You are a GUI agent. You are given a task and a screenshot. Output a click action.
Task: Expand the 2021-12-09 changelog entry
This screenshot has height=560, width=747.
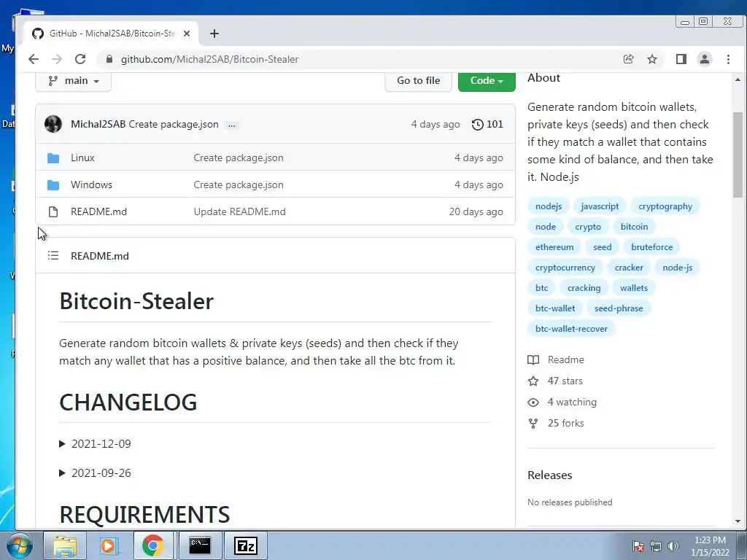pos(95,444)
